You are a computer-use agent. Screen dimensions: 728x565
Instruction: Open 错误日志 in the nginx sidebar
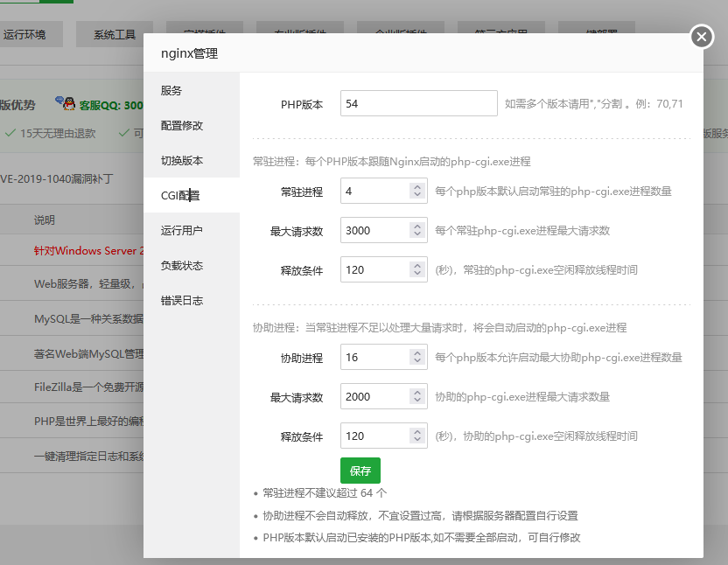192,301
